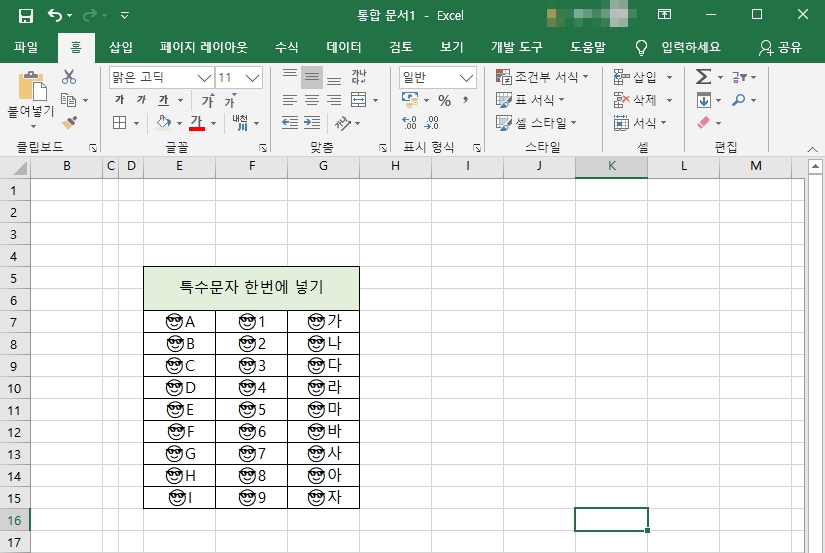Open Find and Select magnifier icon
This screenshot has width=825, height=553.
[739, 99]
